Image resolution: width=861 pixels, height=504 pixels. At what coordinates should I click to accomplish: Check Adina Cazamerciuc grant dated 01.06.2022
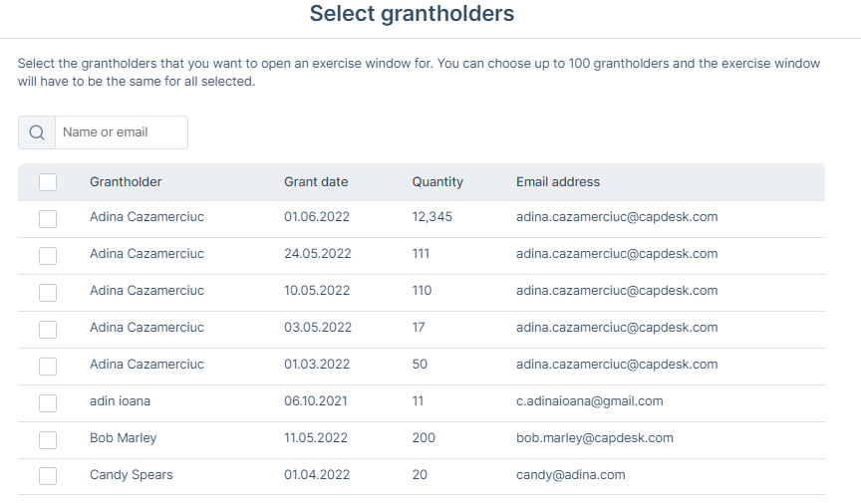point(48,219)
